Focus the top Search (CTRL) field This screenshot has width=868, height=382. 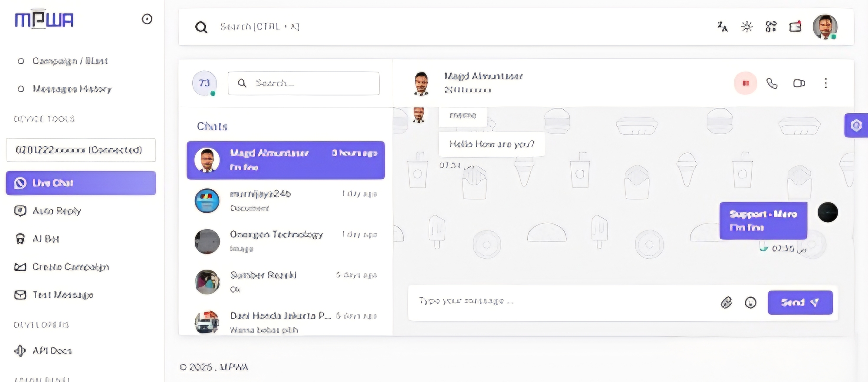click(456, 27)
